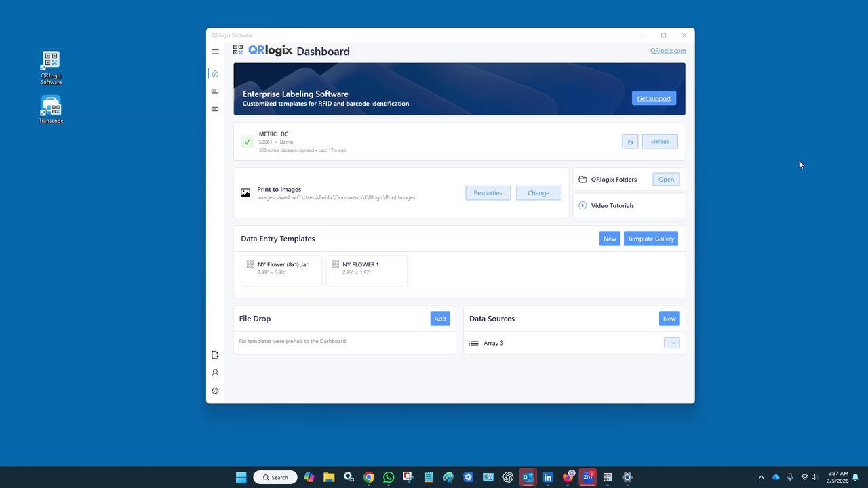Open Notepad from the taskbar
The width and height of the screenshot is (868, 488).
coord(429,477)
